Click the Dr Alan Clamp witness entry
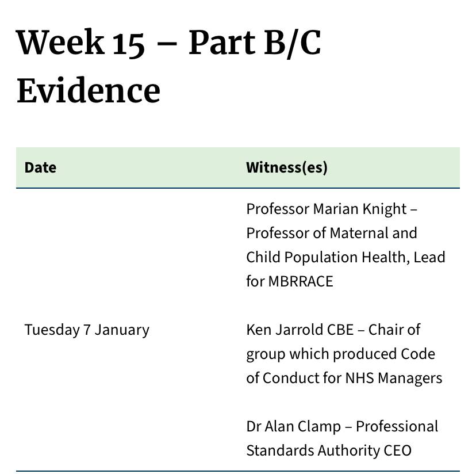This screenshot has height=474, width=476. (342, 438)
